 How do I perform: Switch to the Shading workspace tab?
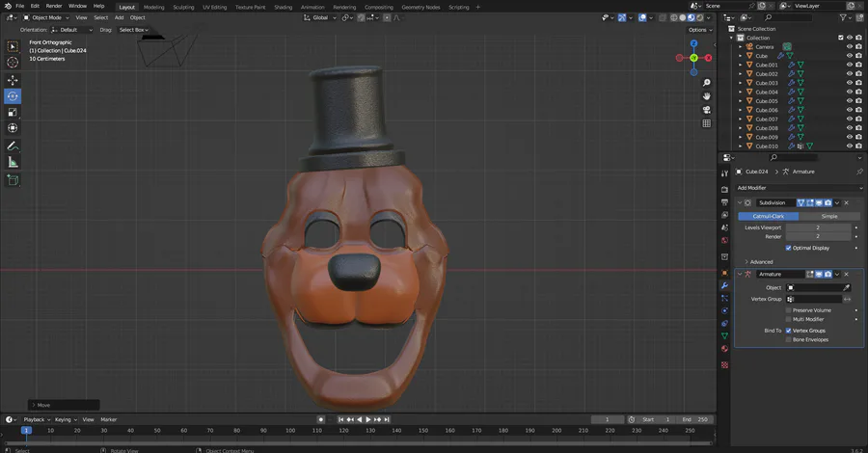tap(283, 7)
